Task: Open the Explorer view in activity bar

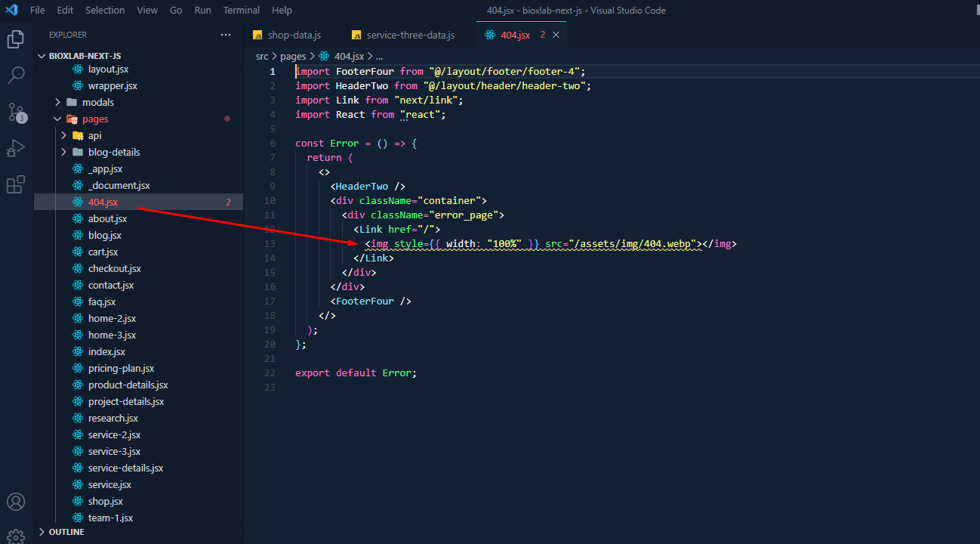Action: tap(16, 39)
